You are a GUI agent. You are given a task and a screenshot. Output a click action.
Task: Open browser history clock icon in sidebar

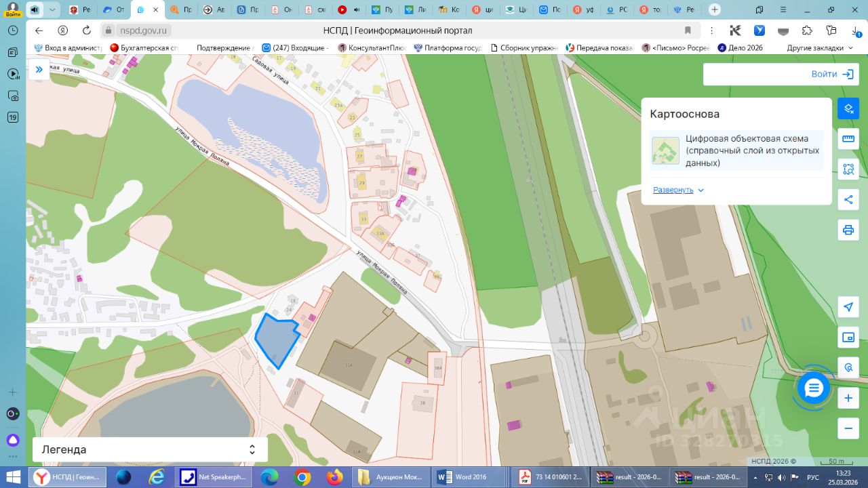(x=13, y=30)
